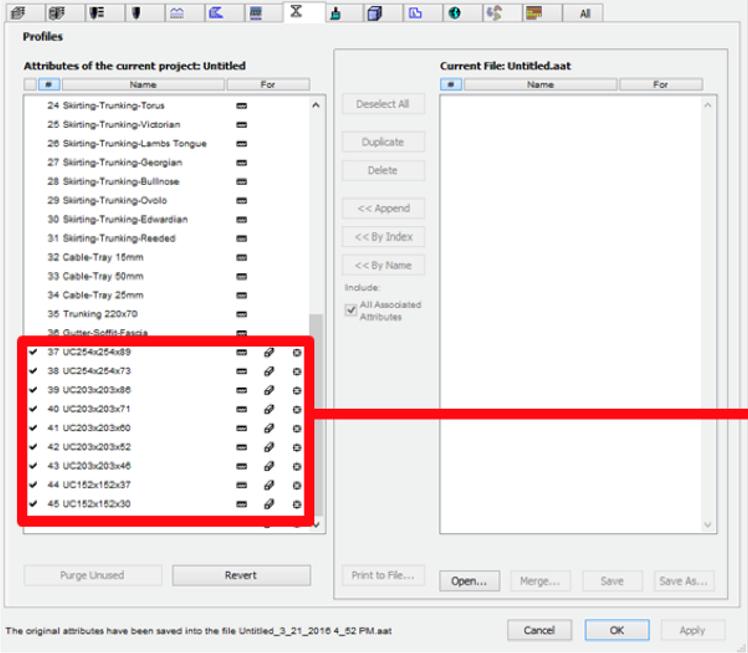748x653 pixels.
Task: Switch to the All attributes tab
Action: click(x=585, y=14)
